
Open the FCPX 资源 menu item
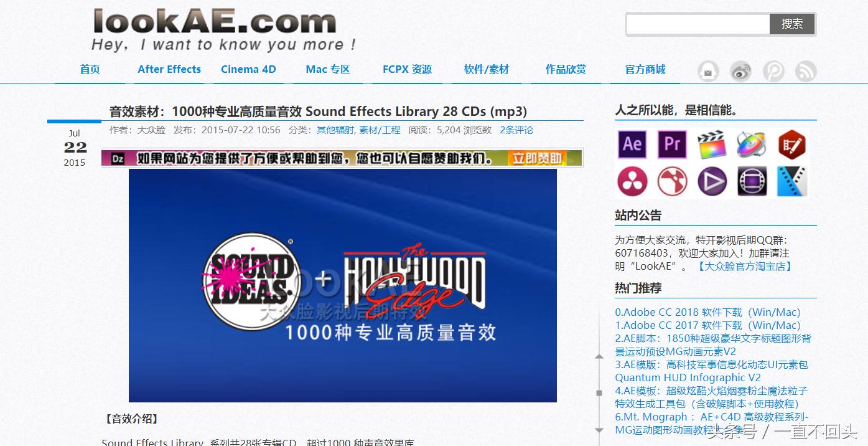pos(407,69)
